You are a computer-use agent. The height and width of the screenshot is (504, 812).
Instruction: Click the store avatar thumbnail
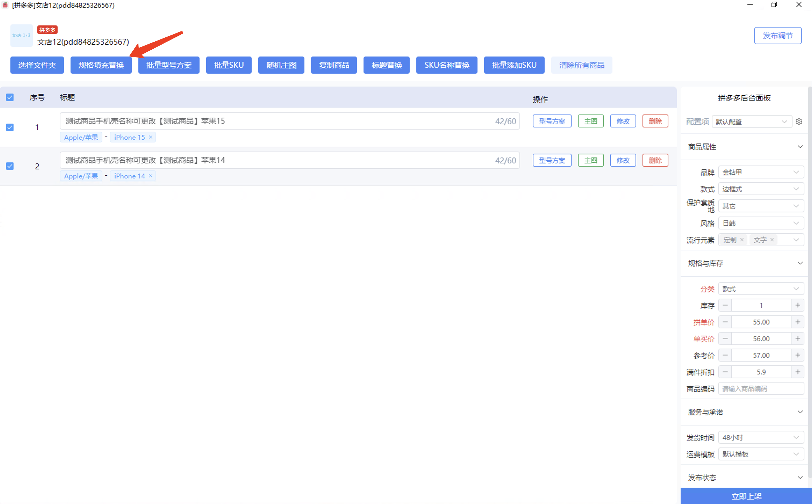tap(21, 35)
